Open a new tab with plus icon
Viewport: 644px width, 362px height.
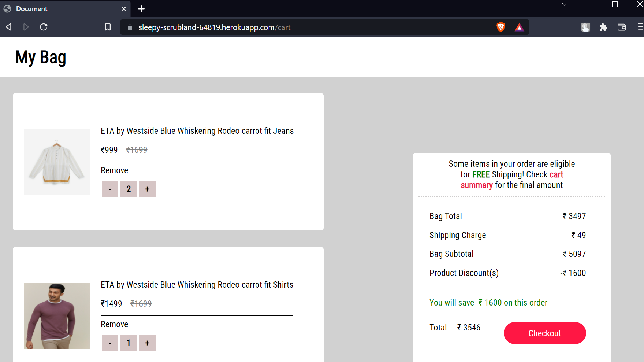click(141, 9)
